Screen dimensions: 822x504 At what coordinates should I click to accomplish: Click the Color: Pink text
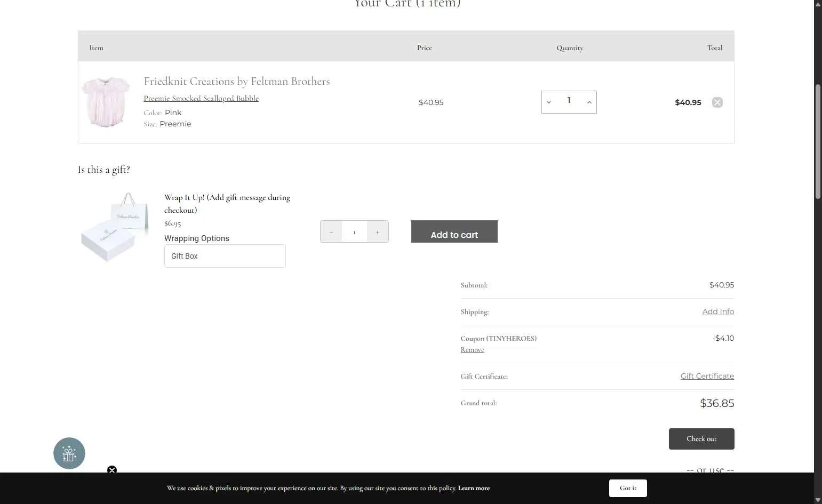163,113
